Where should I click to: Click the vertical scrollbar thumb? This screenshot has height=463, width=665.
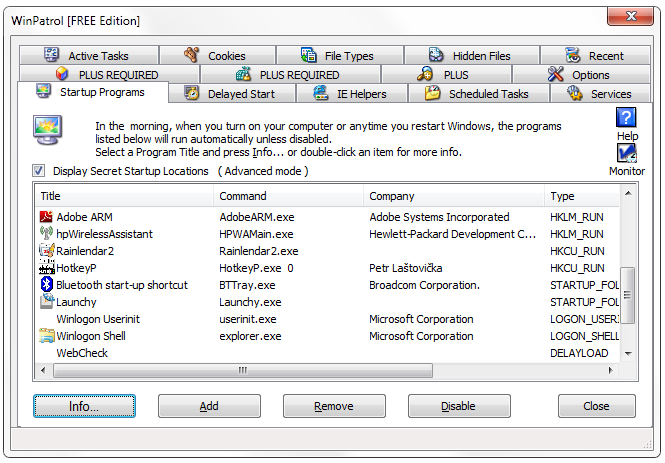(x=628, y=295)
